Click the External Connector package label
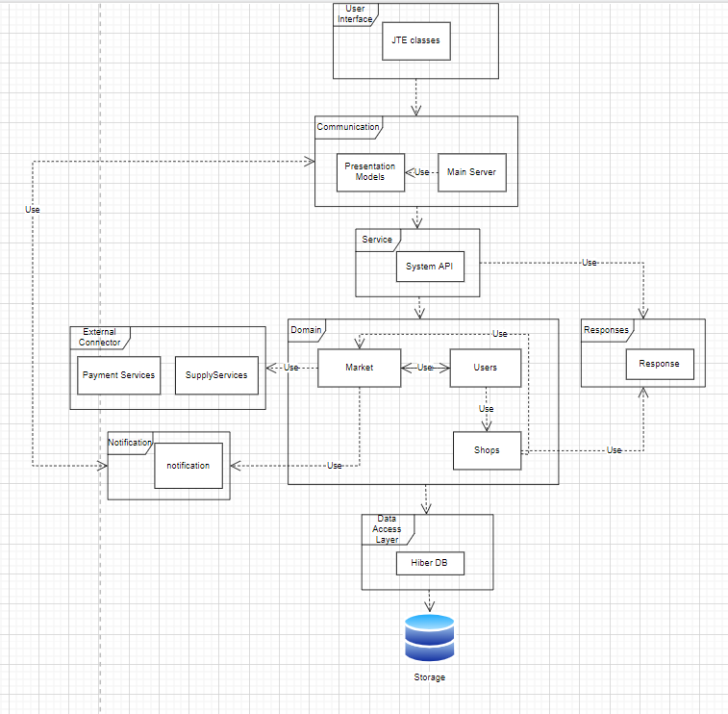Viewport: 728px width, 714px height. click(99, 337)
